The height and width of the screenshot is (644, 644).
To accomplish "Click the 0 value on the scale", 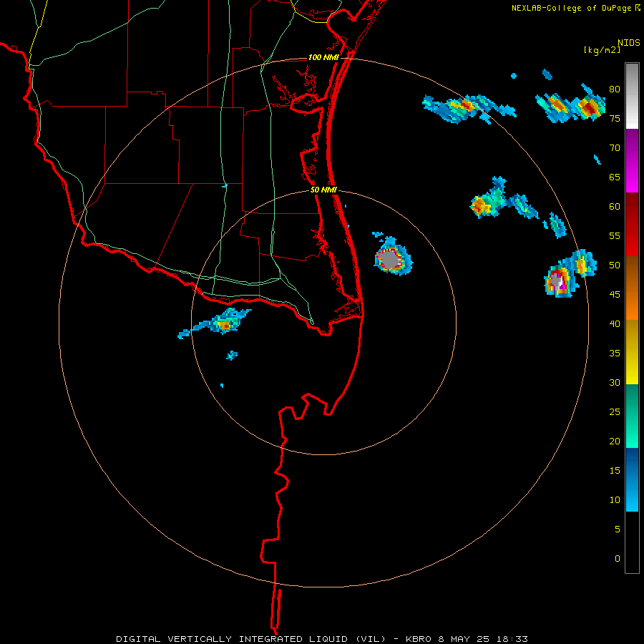I will pyautogui.click(x=618, y=559).
